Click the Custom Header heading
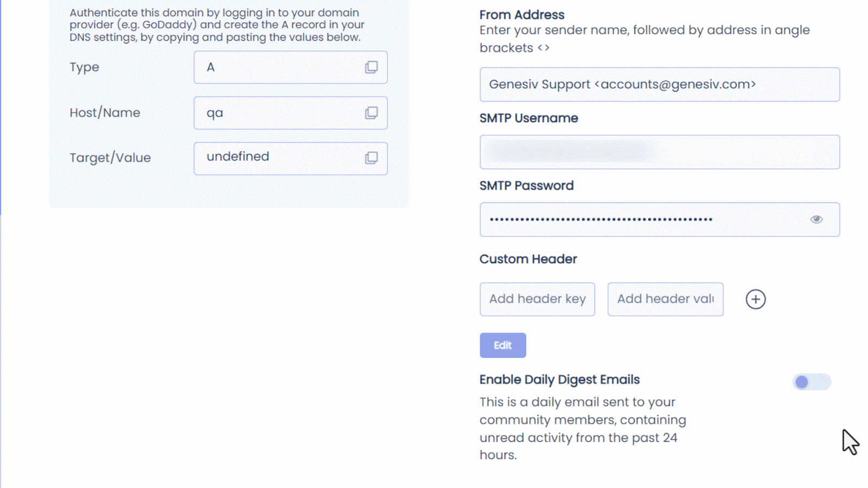 click(x=528, y=259)
